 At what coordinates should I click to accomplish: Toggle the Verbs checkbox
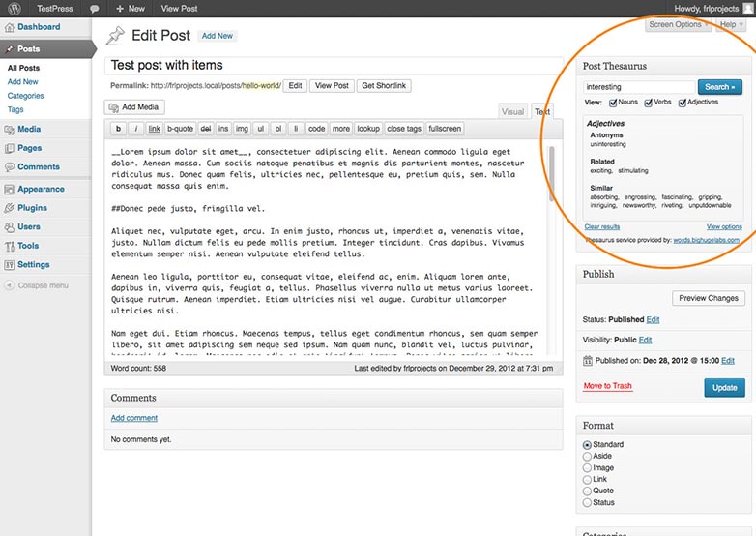[x=649, y=103]
